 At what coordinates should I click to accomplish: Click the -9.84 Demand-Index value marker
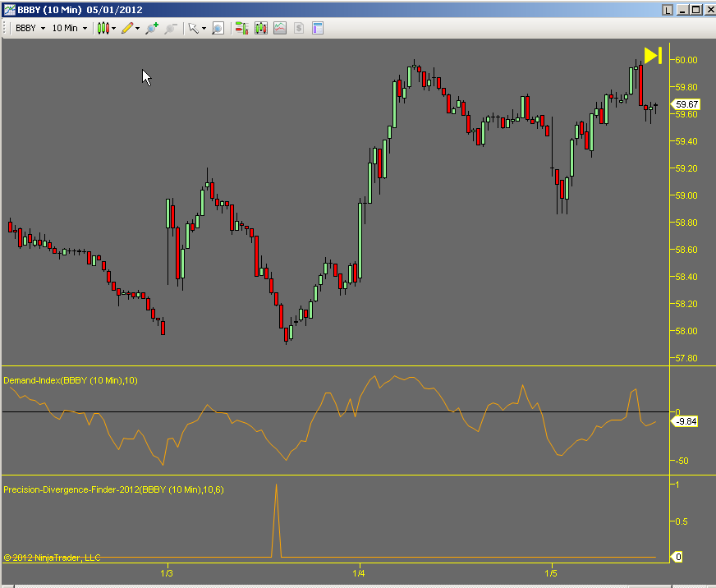[x=686, y=421]
